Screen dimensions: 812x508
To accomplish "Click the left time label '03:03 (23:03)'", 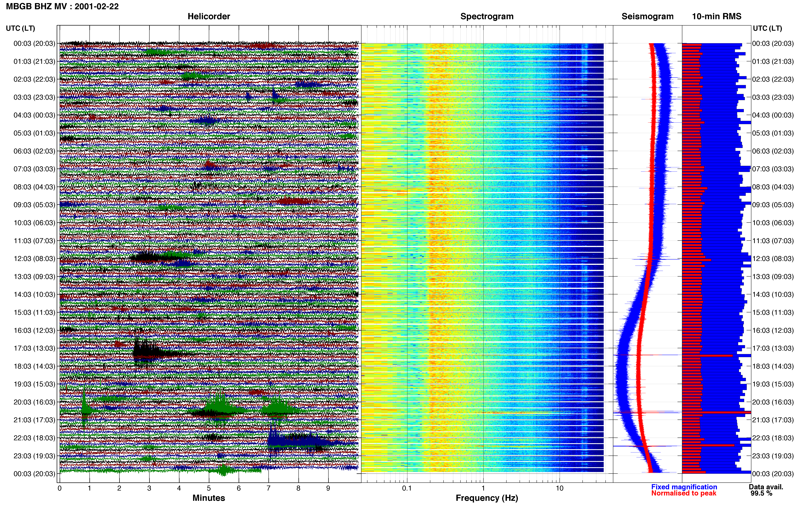I will (34, 97).
